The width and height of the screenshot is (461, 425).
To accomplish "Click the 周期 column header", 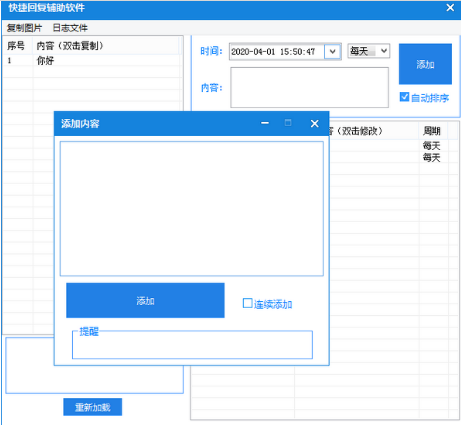I will (x=433, y=131).
